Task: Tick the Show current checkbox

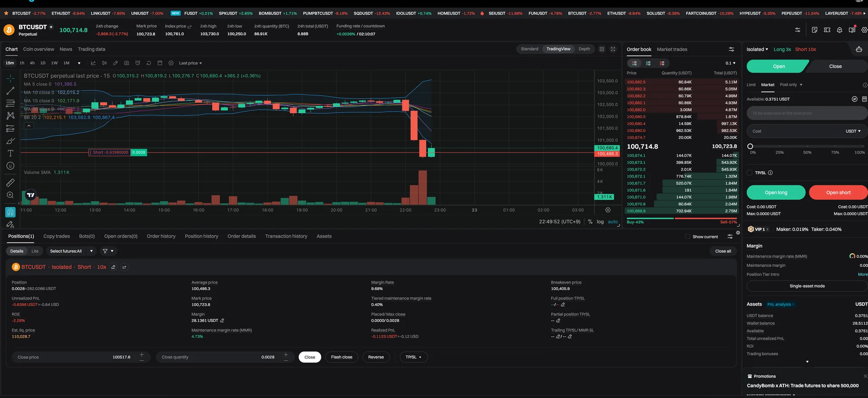Action: coord(688,237)
